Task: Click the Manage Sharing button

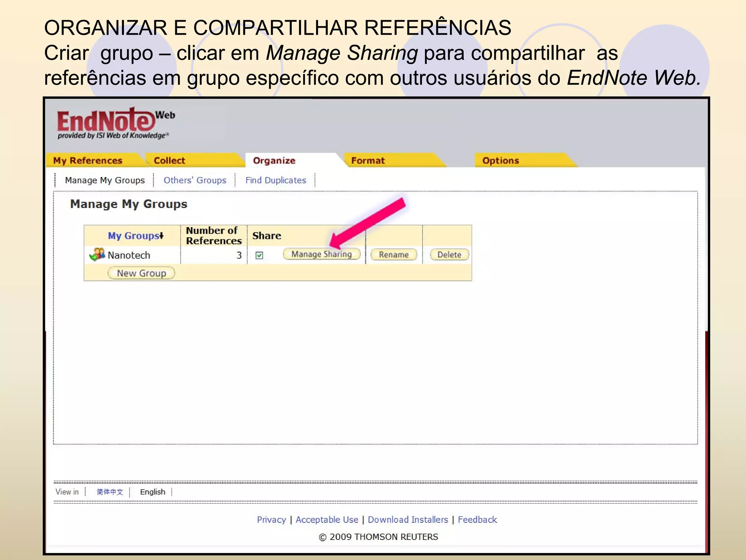Action: 322,254
